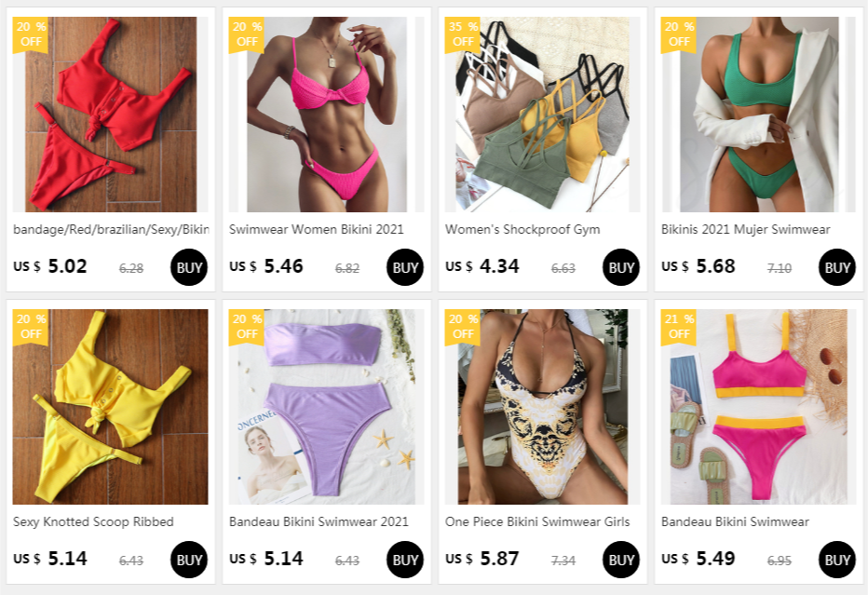Click BUY for One Piece Bikini Swimwear
The image size is (868, 595).
(x=620, y=560)
